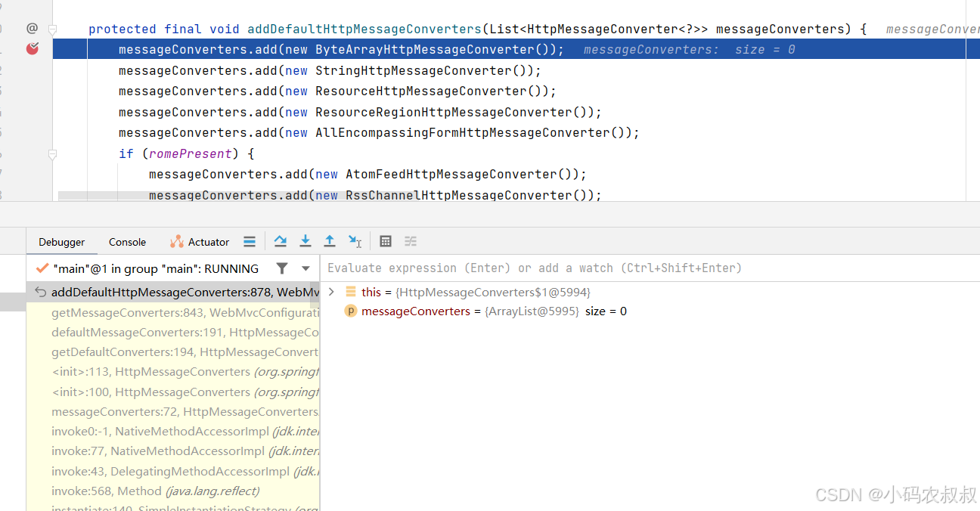This screenshot has width=980, height=511.
Task: Collapse the 'if (romePresent)' fold marker
Action: pos(52,154)
